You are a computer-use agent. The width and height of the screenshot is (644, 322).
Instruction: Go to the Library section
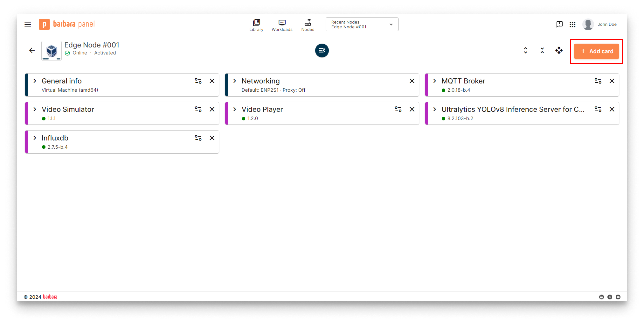coord(256,25)
